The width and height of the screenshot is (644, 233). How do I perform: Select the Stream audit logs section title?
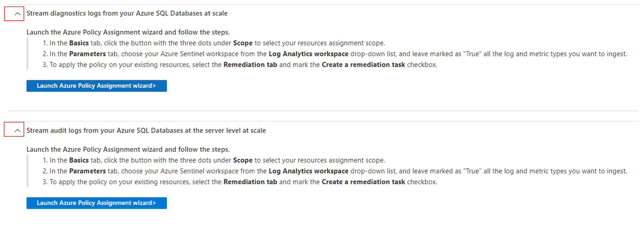pos(146,130)
